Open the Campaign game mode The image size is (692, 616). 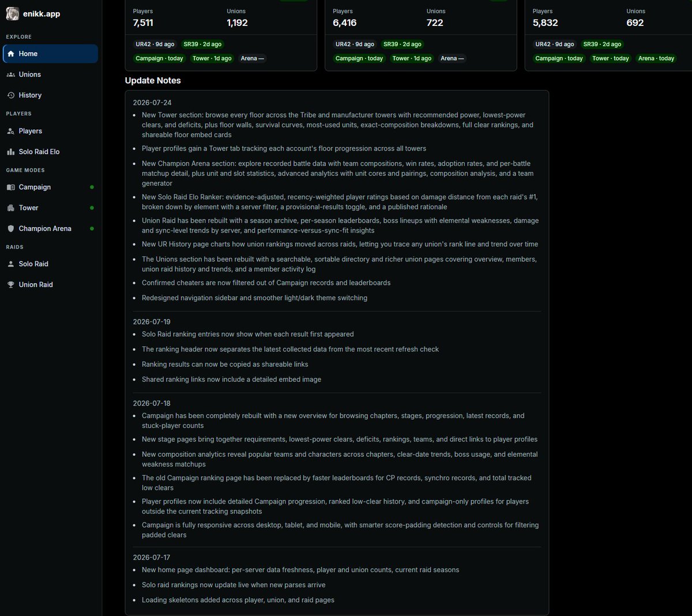click(50, 187)
